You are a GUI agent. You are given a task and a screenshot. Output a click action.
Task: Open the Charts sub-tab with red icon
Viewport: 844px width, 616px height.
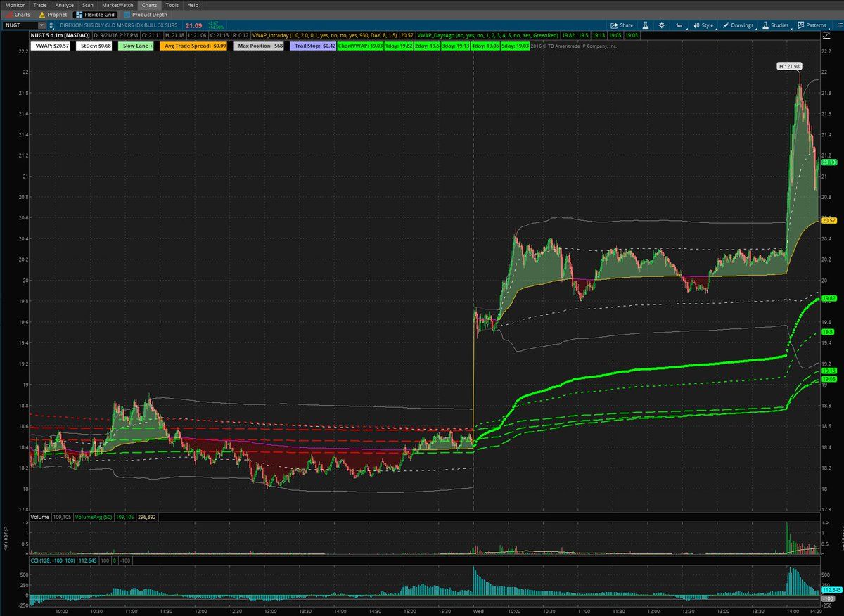coord(18,14)
